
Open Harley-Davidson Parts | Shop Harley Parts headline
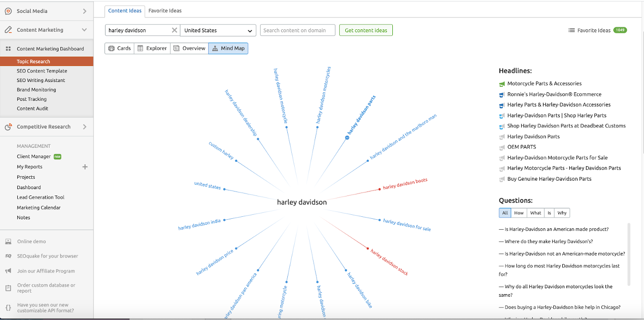557,116
